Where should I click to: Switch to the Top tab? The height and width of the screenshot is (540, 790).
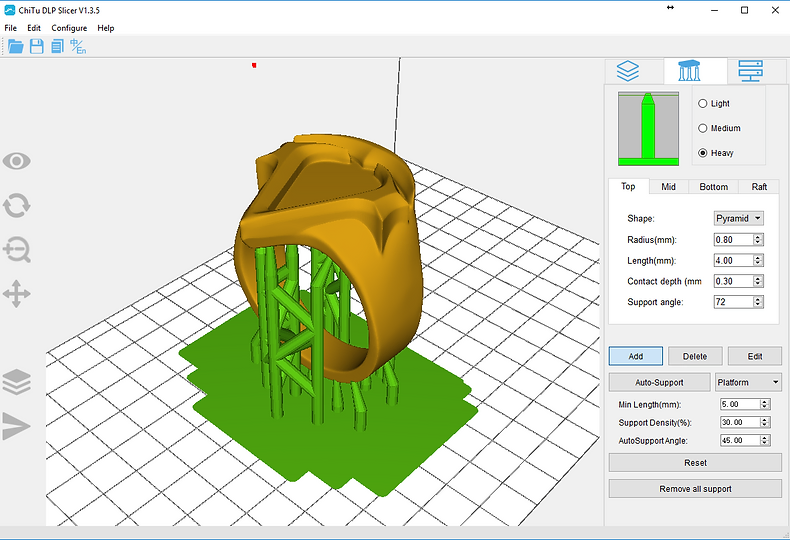[628, 186]
